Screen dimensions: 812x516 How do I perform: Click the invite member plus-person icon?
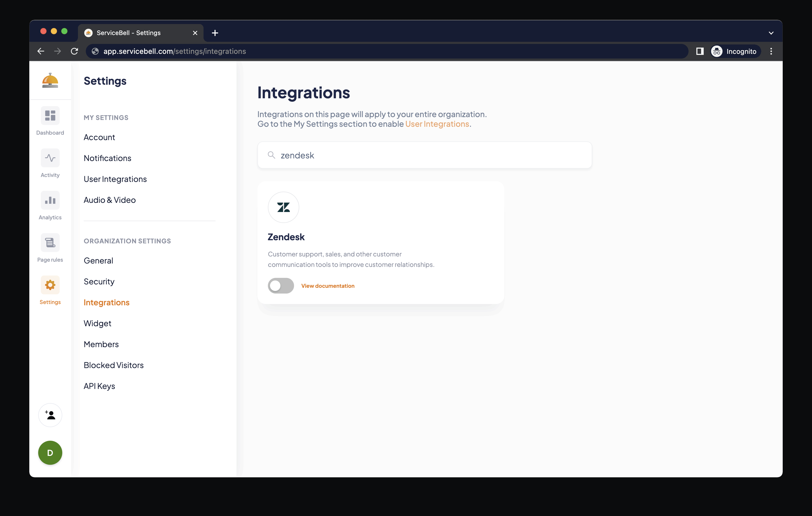(50, 415)
